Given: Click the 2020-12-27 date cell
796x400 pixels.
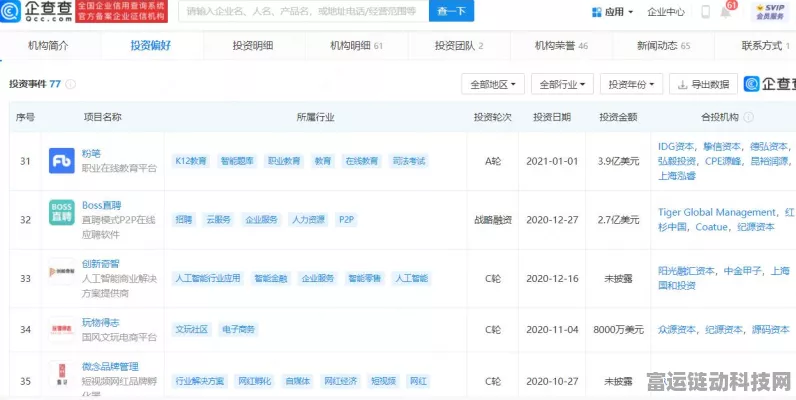Looking at the screenshot, I should (552, 220).
